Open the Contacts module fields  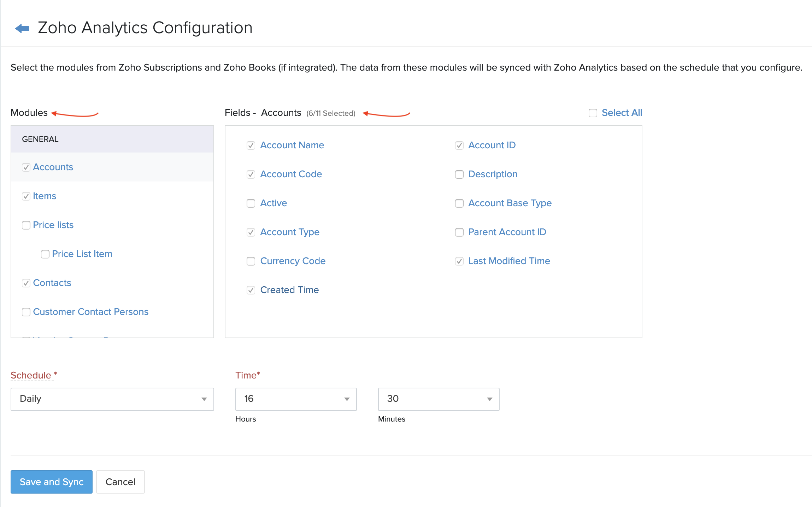[52, 283]
